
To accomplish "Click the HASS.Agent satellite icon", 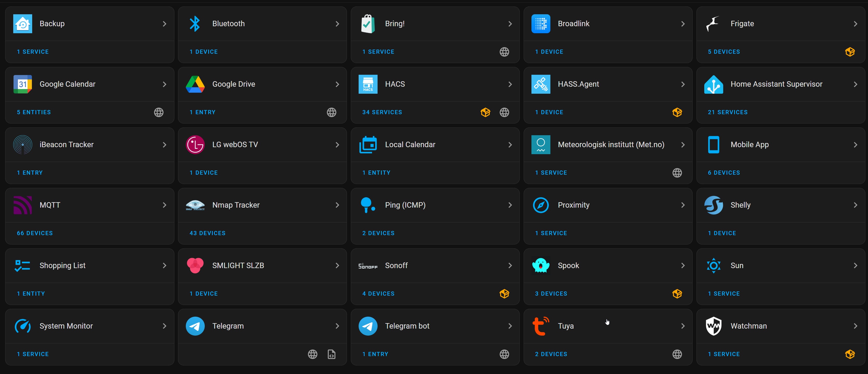I will point(541,84).
